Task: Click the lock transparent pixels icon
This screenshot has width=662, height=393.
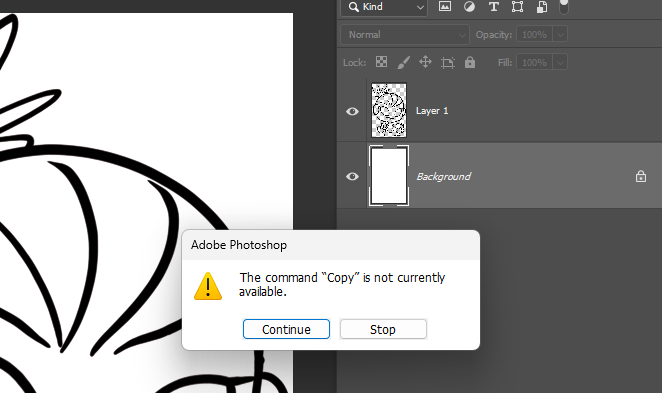Action: pos(381,62)
